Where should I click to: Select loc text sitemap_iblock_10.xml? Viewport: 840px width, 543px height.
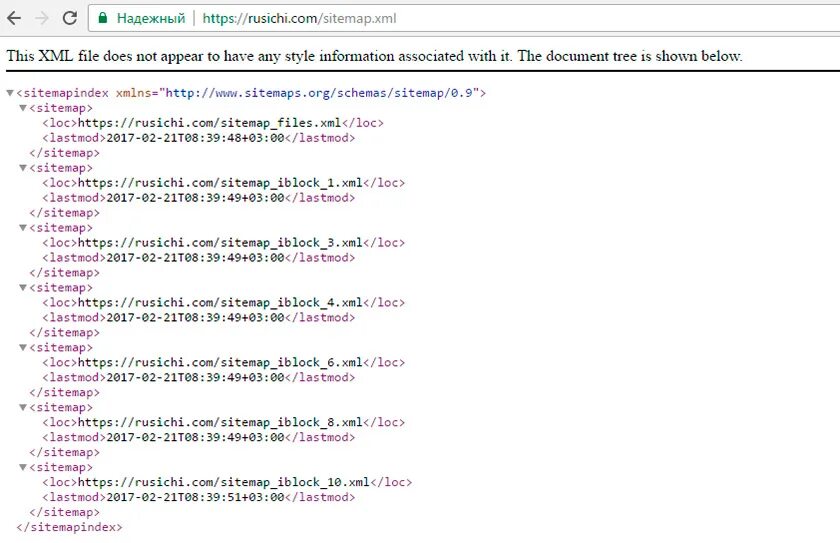tap(224, 482)
